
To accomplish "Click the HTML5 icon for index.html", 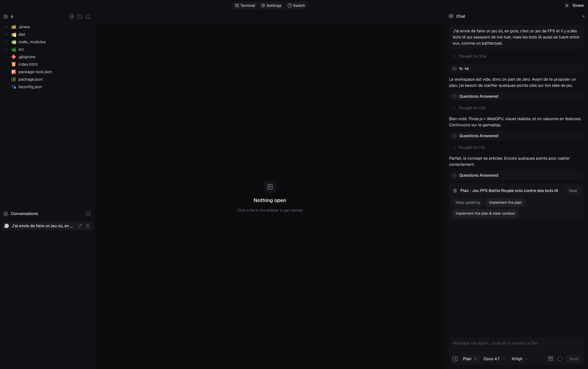I will (14, 65).
